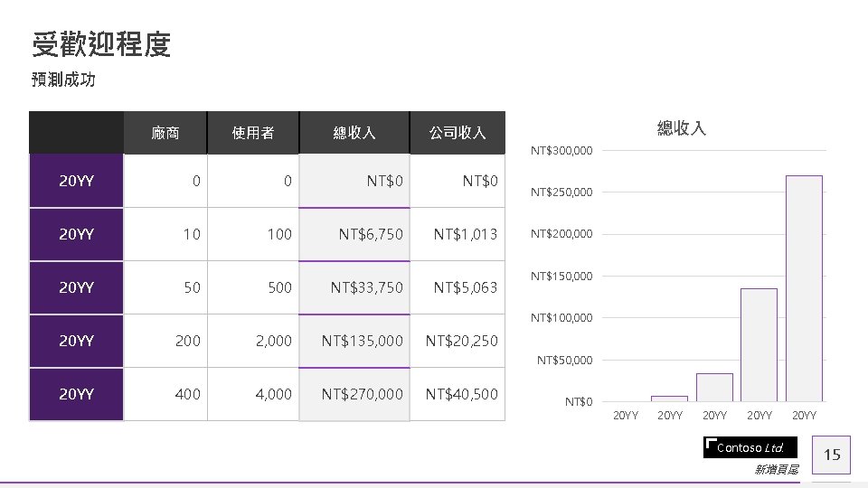Select the subtitle 預測成功

pyautogui.click(x=63, y=80)
